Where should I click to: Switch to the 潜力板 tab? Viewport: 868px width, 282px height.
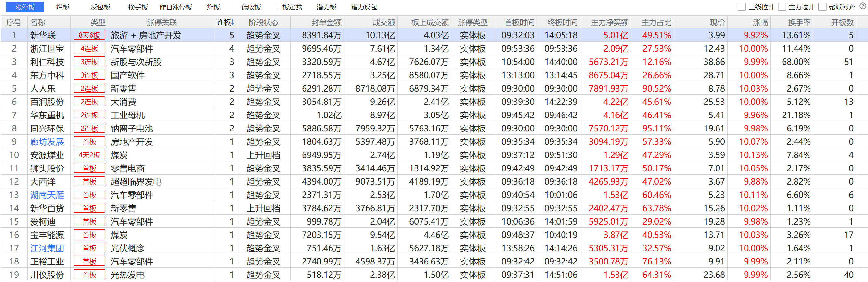click(x=327, y=7)
